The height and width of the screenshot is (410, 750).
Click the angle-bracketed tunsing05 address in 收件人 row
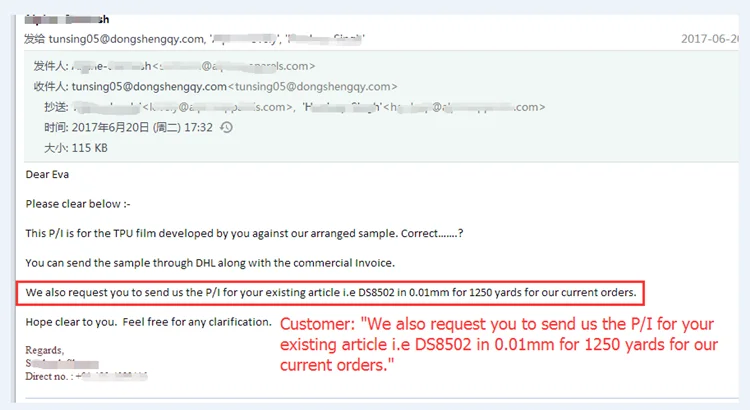point(313,87)
